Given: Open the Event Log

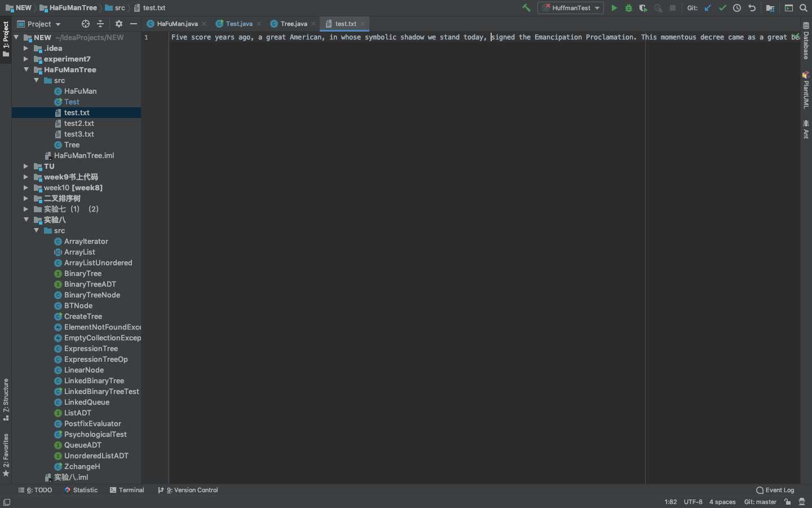Looking at the screenshot, I should (775, 491).
